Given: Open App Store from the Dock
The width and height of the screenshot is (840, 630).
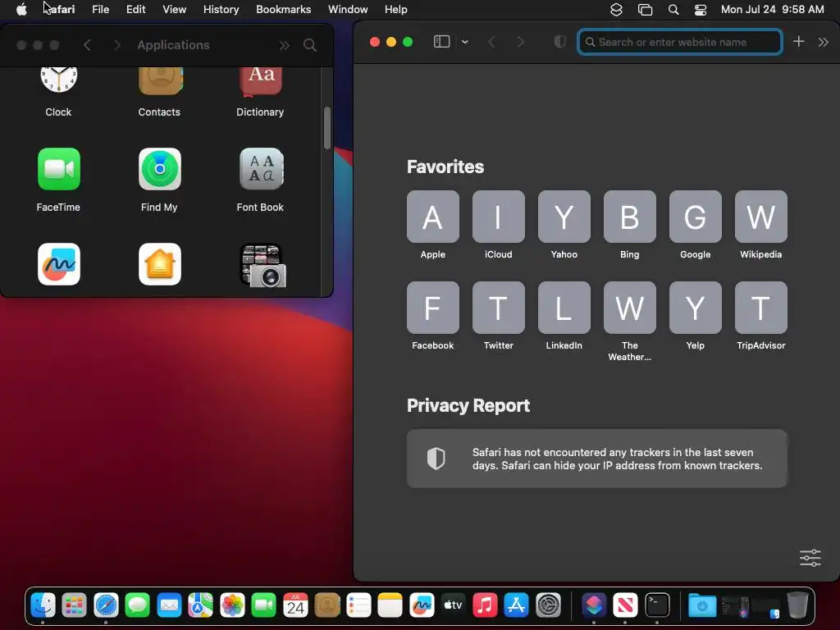Looking at the screenshot, I should [x=517, y=605].
